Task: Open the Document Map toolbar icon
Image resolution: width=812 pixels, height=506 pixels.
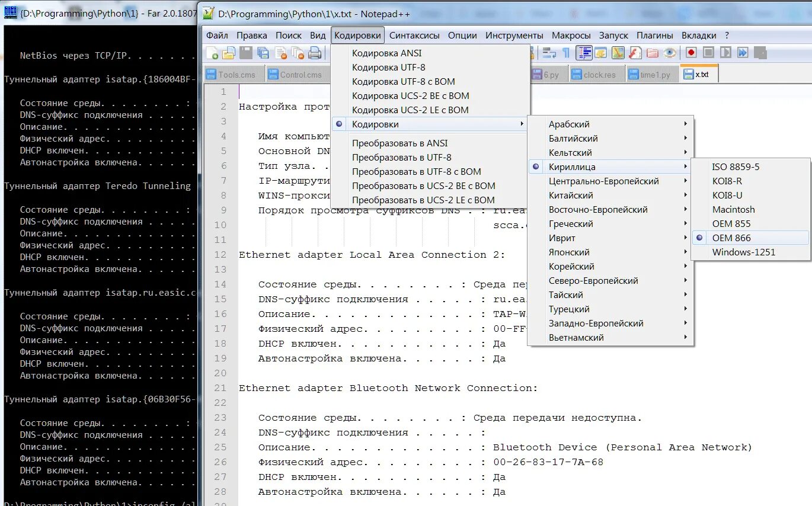Action: click(618, 53)
